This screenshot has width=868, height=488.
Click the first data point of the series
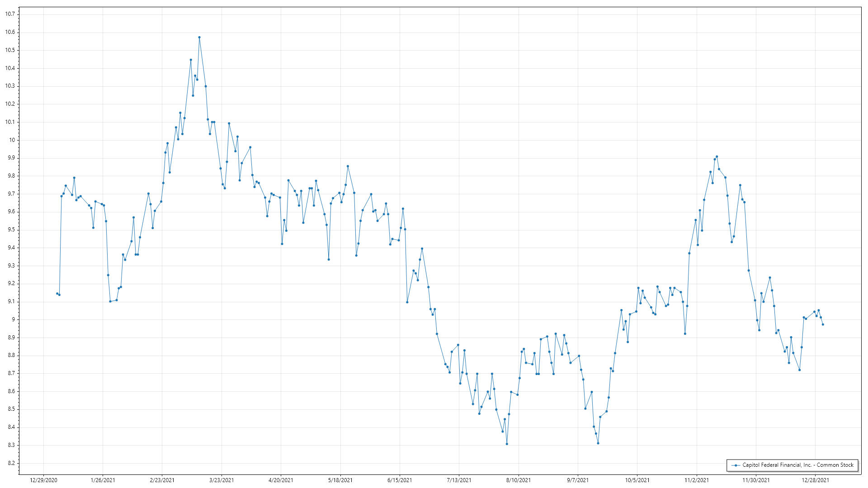[x=57, y=294]
